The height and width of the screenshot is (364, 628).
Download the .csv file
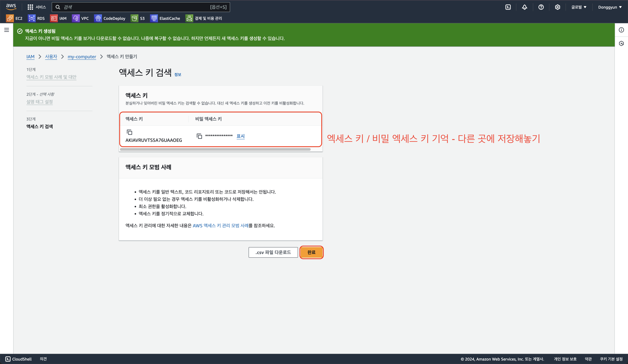point(273,252)
